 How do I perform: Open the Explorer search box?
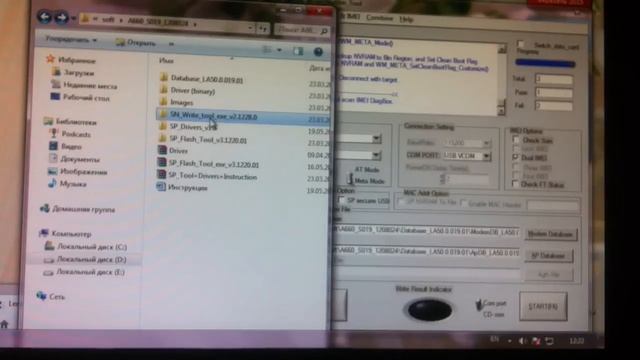[302, 30]
